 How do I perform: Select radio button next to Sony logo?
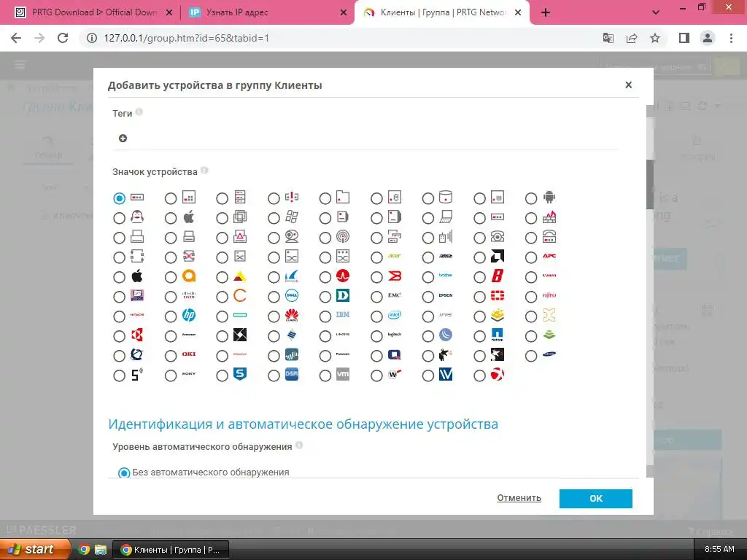coord(171,376)
